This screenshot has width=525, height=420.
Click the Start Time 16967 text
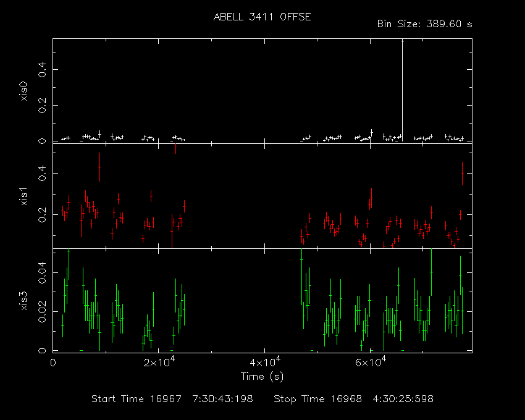coord(136,399)
